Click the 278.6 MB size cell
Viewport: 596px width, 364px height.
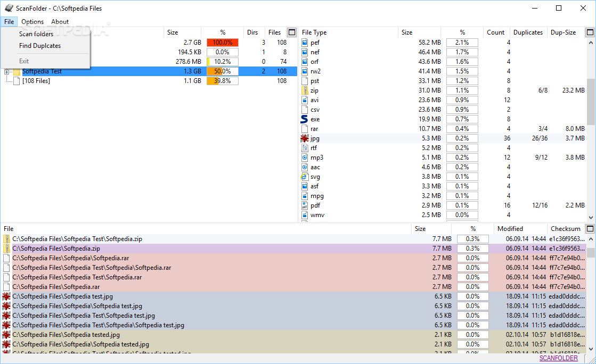tap(188, 62)
